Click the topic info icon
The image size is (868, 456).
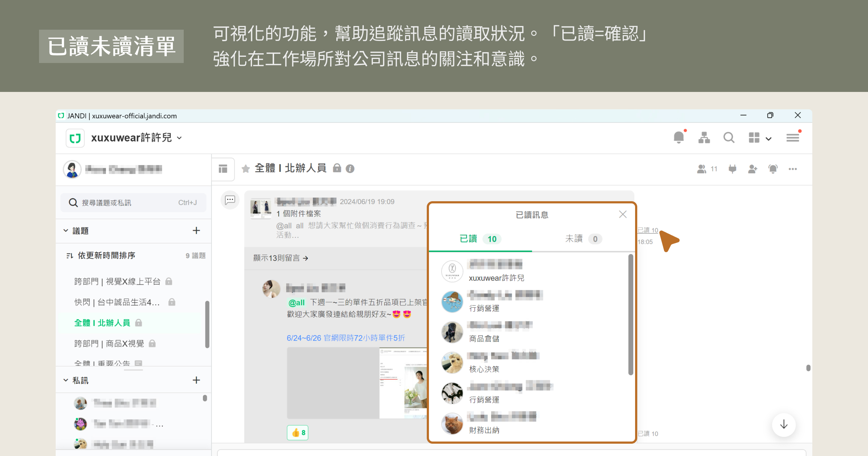pos(350,169)
